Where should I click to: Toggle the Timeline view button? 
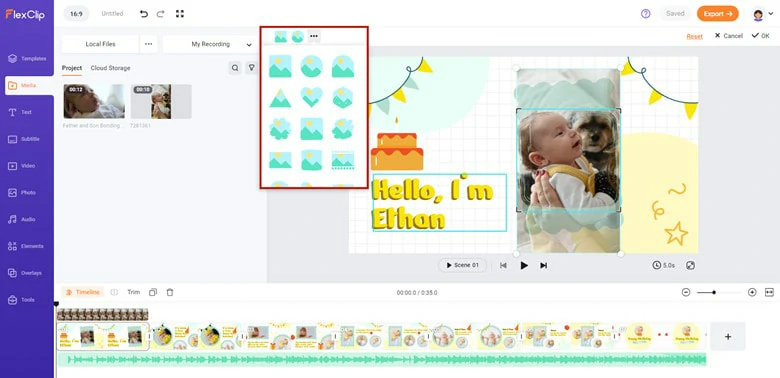[83, 292]
